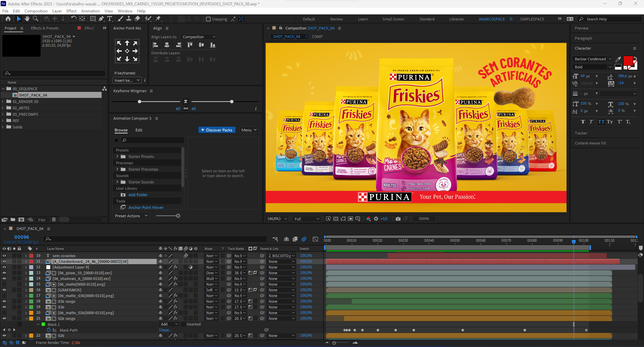644x347 pixels.
Task: Open magnification 46,8% dropdown
Action: pyautogui.click(x=277, y=219)
